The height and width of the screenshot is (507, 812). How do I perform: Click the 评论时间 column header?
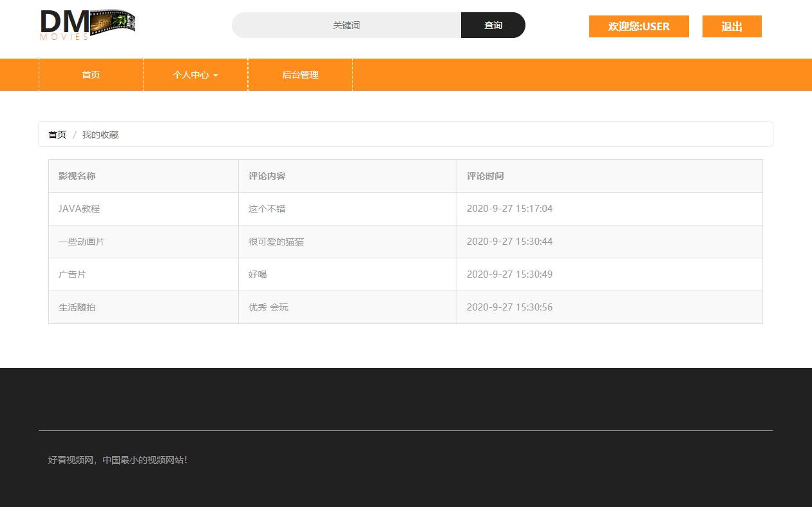(x=485, y=175)
